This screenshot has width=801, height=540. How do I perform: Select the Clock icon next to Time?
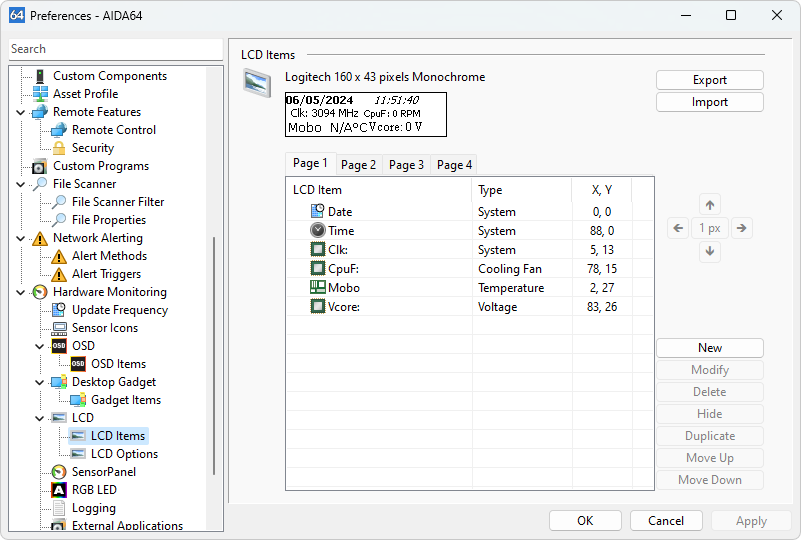(x=318, y=231)
